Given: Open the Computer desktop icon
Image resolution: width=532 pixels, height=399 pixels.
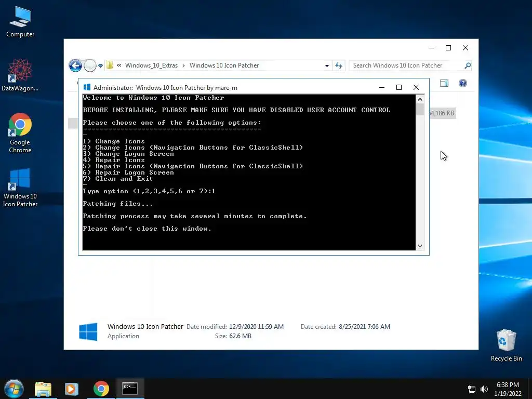Looking at the screenshot, I should 20,22.
